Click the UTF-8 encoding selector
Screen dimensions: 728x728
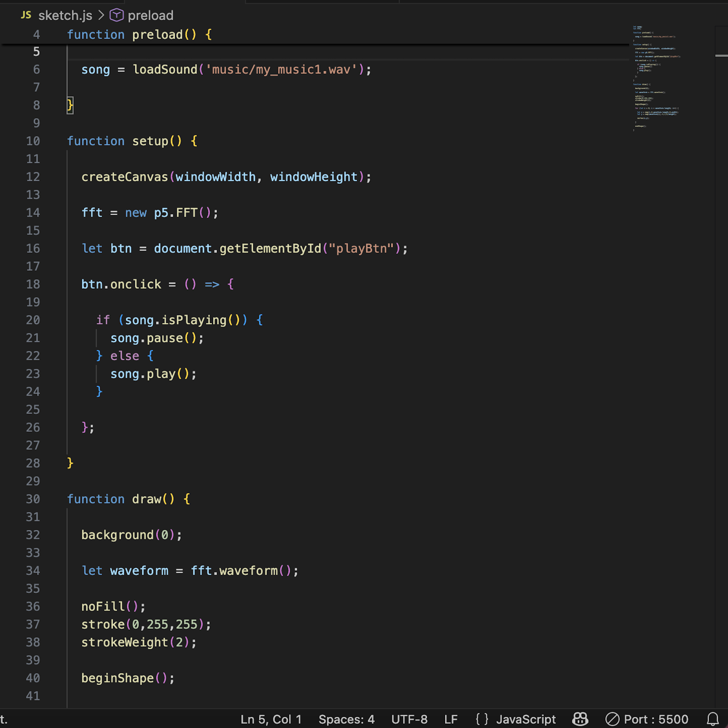[x=409, y=719]
